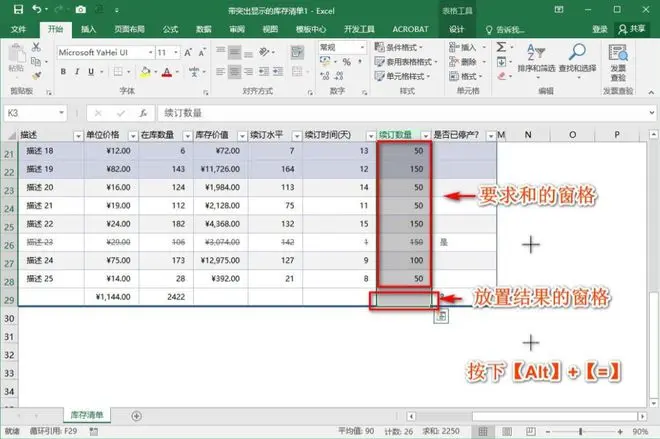Open the 单位价格 column filter dropdown
660x439 pixels.
pos(133,136)
